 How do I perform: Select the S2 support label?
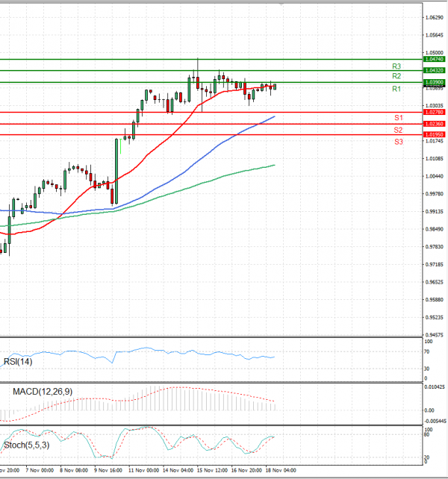[398, 130]
